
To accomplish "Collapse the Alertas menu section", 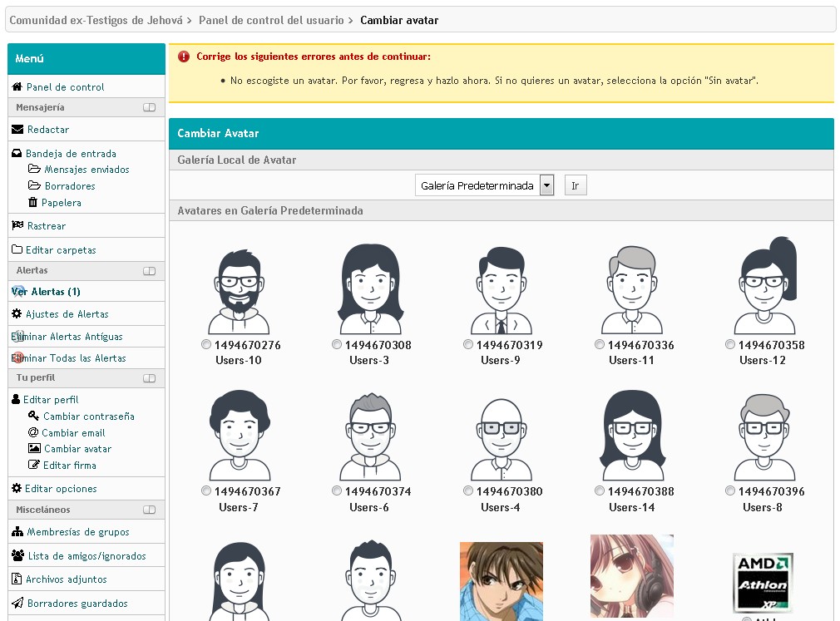I will (x=149, y=271).
